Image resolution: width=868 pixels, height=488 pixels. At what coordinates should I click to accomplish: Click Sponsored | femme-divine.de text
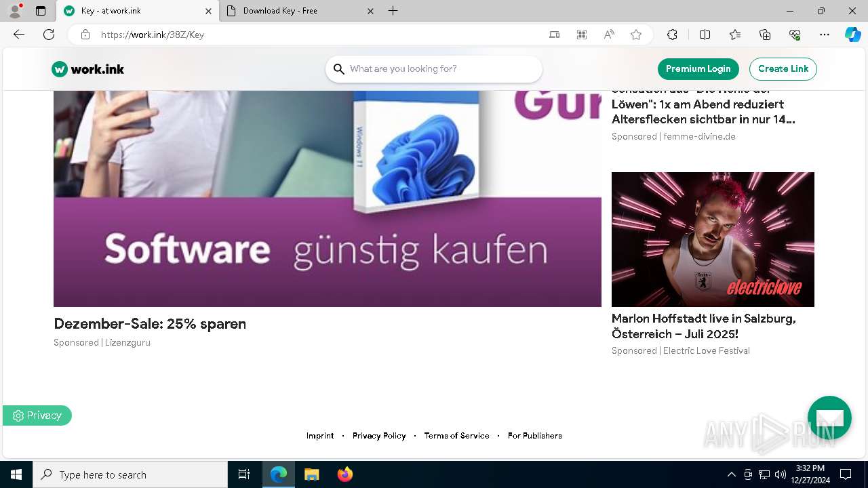[673, 136]
